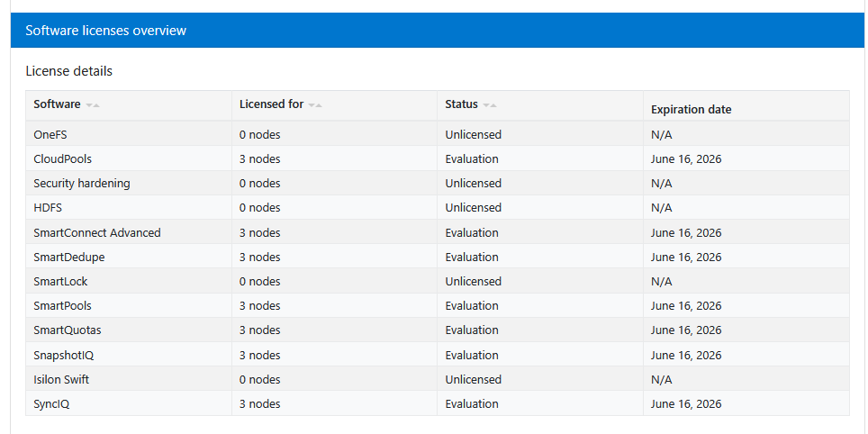The image size is (868, 434).
Task: Click SmartConnect Advanced expiration date
Action: [x=686, y=232]
